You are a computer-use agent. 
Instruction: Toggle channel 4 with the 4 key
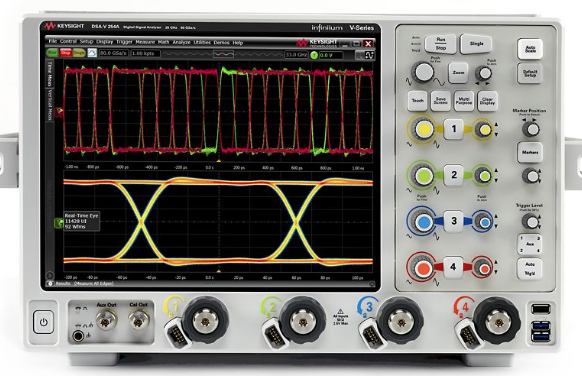click(x=453, y=267)
